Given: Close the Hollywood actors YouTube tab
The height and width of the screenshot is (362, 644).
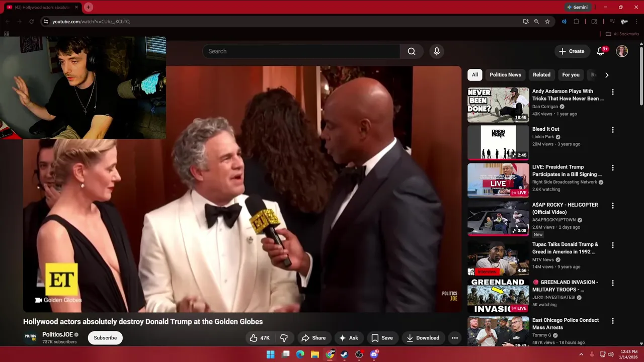Looking at the screenshot, I should tap(76, 7).
